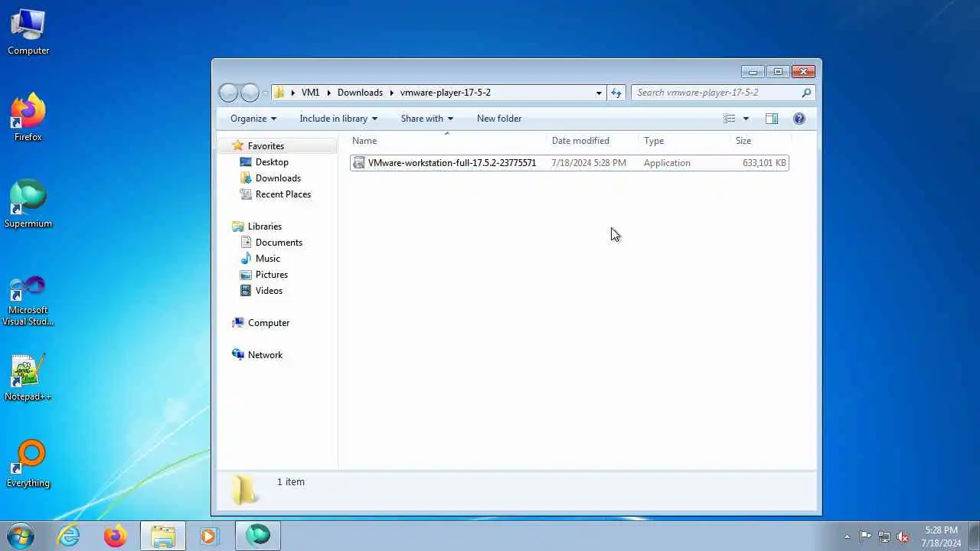The image size is (980, 551).
Task: Open the Organize dropdown menu
Action: pos(253,119)
